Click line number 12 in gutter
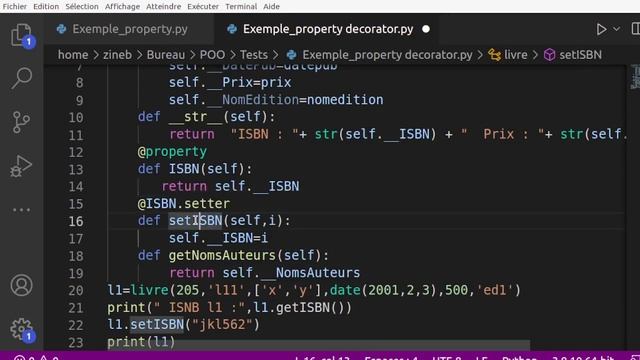This screenshot has width=640, height=360. tap(76, 152)
